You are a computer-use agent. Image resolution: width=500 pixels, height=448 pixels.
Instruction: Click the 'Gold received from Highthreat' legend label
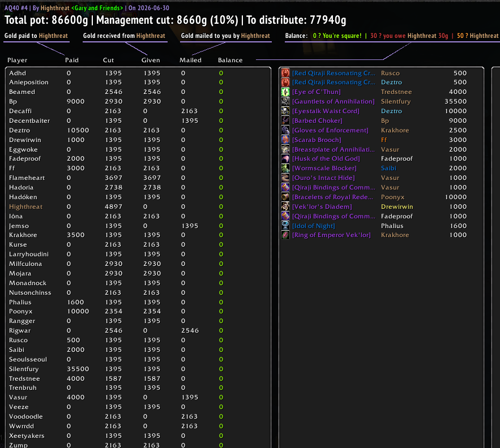(124, 36)
